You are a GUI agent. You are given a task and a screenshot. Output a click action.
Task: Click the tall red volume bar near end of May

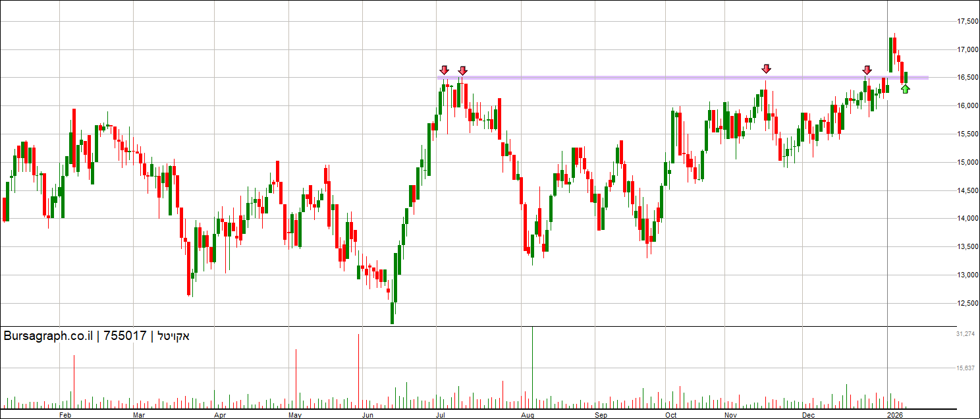click(x=358, y=370)
